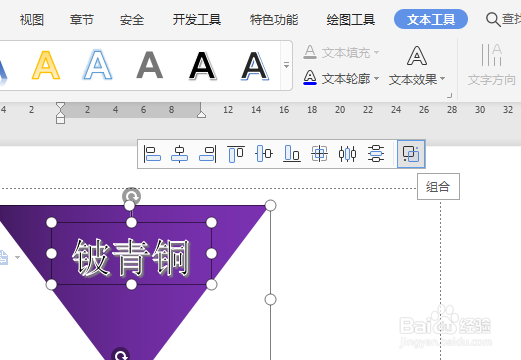Viewport: 521px width, 360px height.
Task: Align objects left in floating toolbar
Action: (152, 154)
